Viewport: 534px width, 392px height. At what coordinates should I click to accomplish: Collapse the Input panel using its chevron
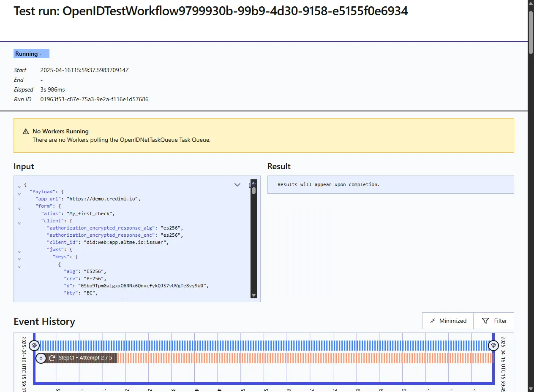[x=237, y=185]
